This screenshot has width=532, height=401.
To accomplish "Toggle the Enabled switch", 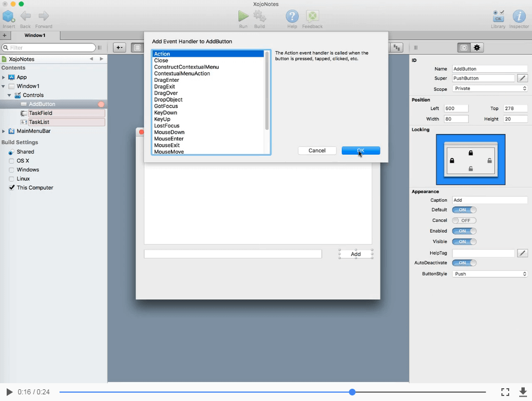I will (464, 231).
